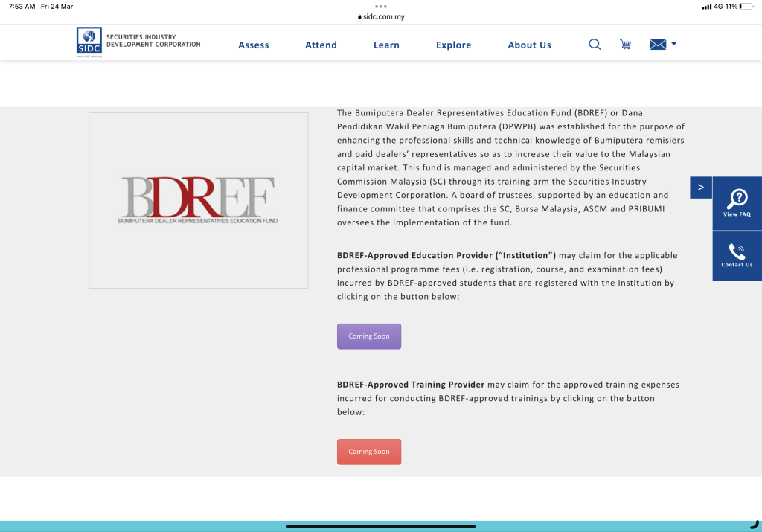Tap the padlock icon beside sidc.com.my
Screen dimensions: 762x532
[359, 17]
